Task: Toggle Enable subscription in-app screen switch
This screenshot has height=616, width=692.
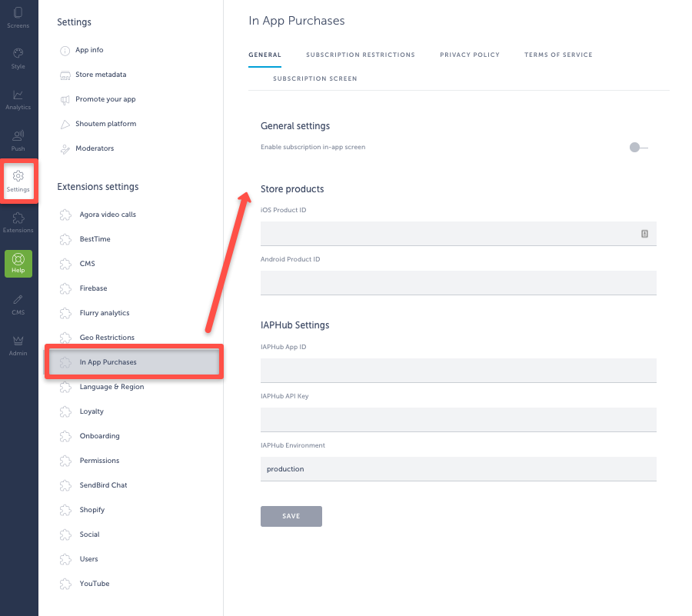Action: pos(638,148)
